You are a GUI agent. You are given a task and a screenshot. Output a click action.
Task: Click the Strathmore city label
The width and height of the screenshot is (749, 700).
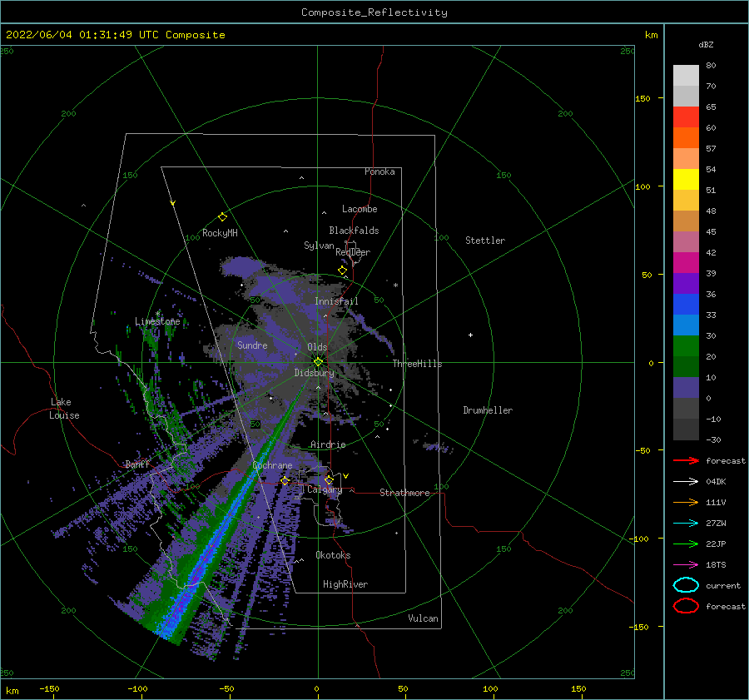pyautogui.click(x=404, y=493)
